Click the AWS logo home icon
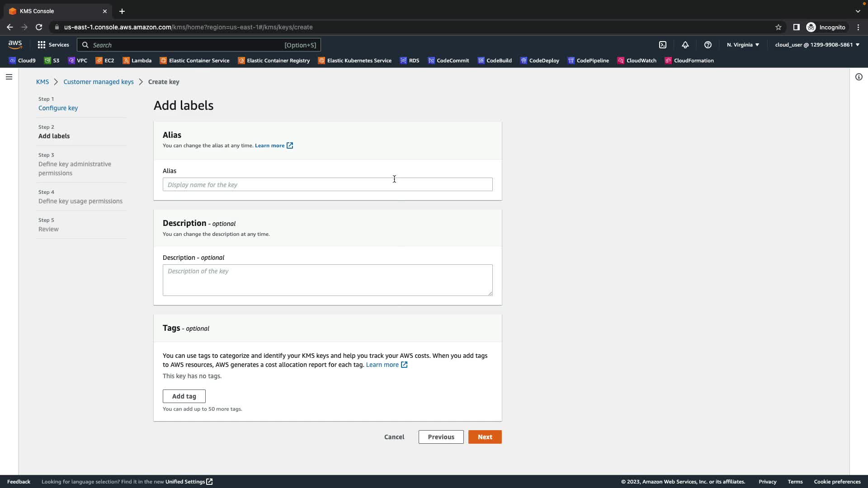The height and width of the screenshot is (488, 868). pyautogui.click(x=15, y=44)
